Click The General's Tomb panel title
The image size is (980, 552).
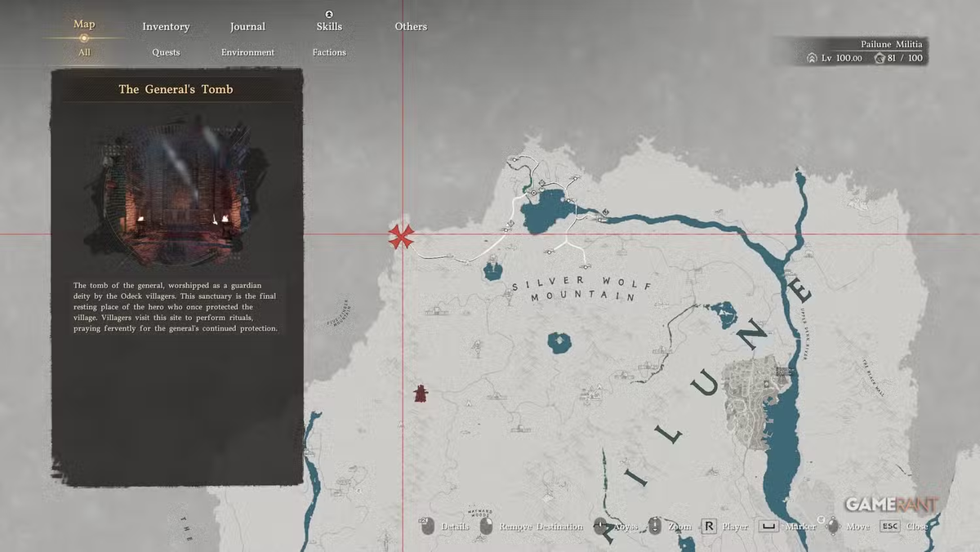(176, 89)
